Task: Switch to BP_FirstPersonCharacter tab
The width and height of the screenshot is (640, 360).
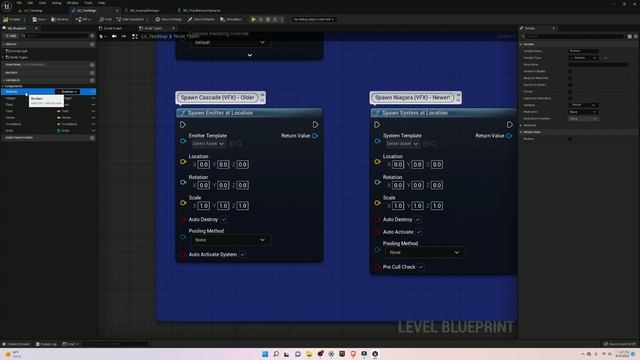Action: (202, 11)
